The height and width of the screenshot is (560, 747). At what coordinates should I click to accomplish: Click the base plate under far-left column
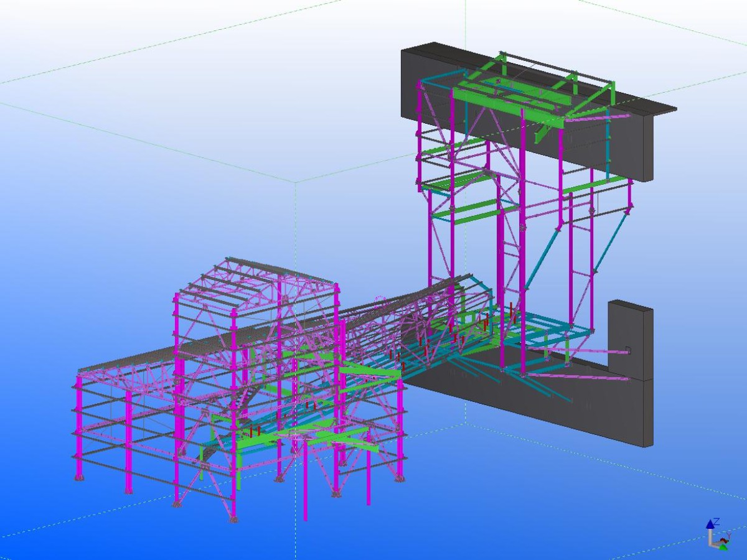[79, 477]
